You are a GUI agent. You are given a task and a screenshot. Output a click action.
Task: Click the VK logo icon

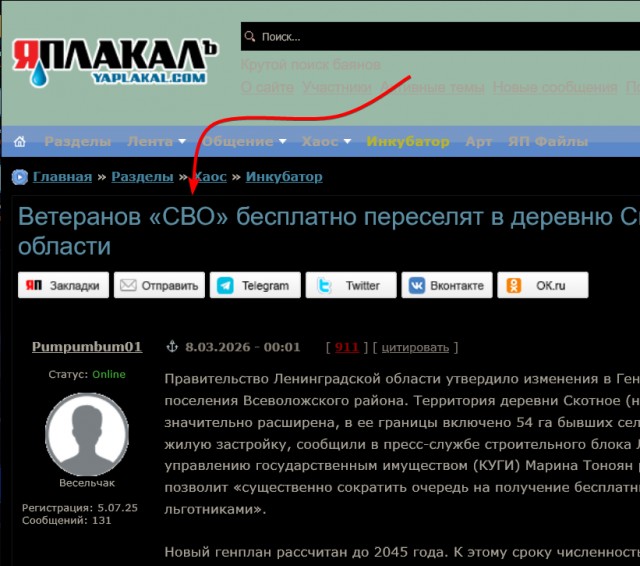[x=417, y=286]
